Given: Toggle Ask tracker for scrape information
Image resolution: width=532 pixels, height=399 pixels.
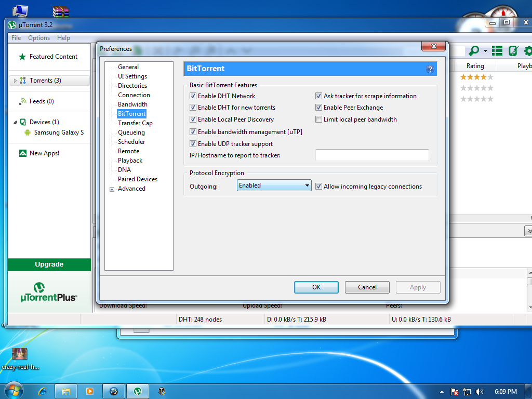Looking at the screenshot, I should click(x=318, y=96).
